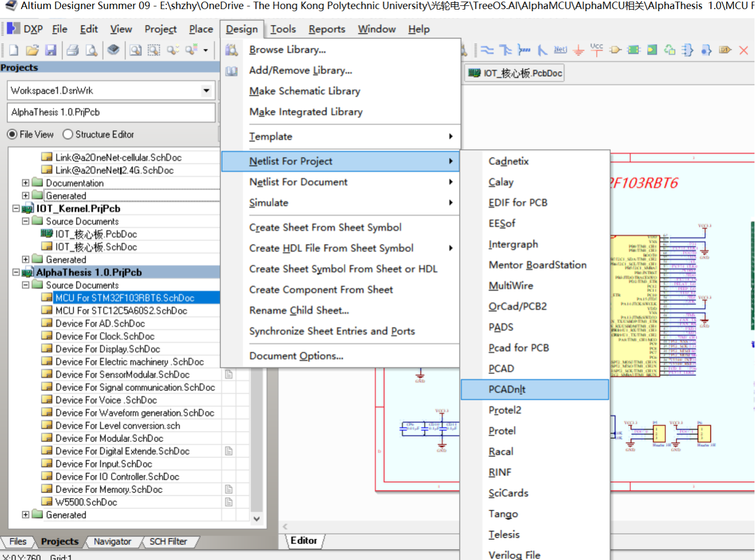Image resolution: width=755 pixels, height=560 pixels.
Task: Collapse Source Documents under AlphaThesis 1.0.PrjPcb
Action: pyautogui.click(x=25, y=285)
